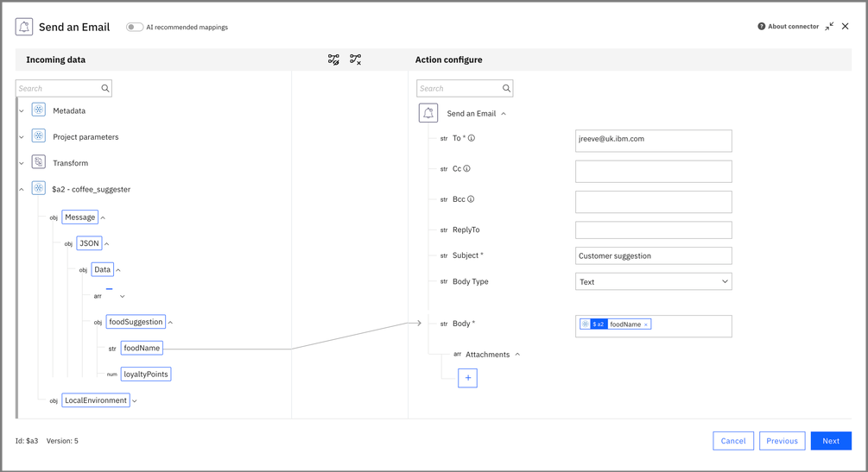Select the Data object pill
The image size is (868, 472).
click(x=103, y=269)
